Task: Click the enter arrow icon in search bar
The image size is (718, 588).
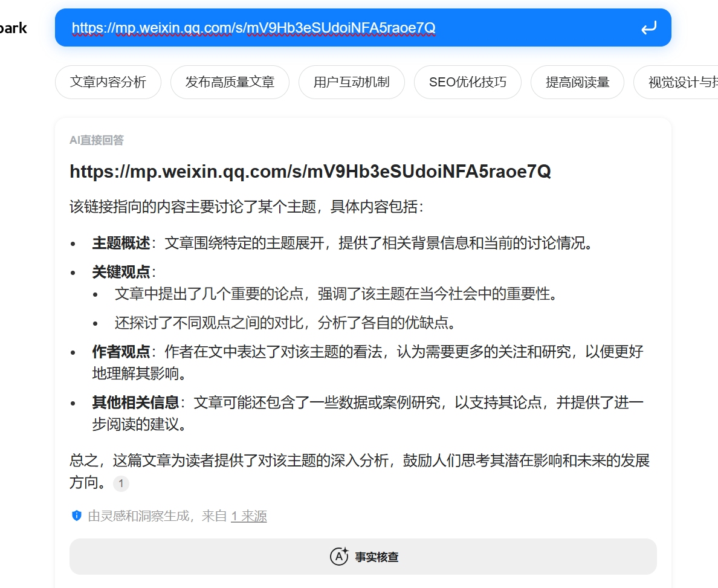Action: tap(648, 28)
